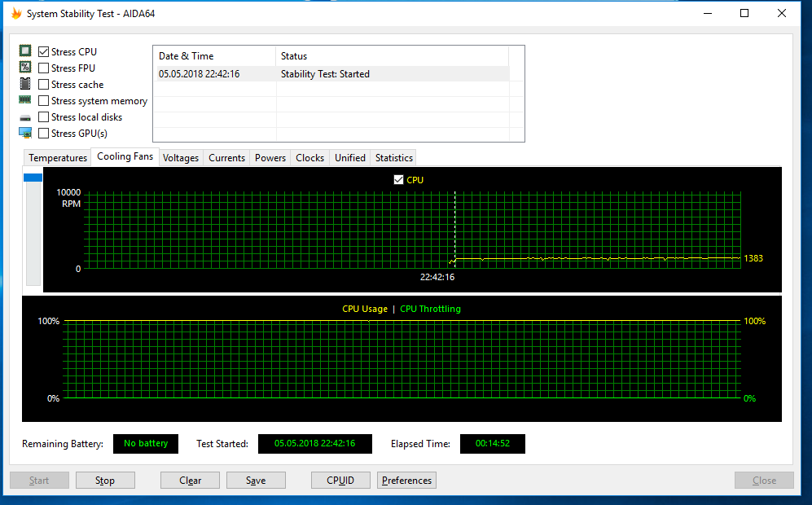The image size is (812, 505).
Task: Toggle the CPU fan graph checkbox
Action: point(398,180)
